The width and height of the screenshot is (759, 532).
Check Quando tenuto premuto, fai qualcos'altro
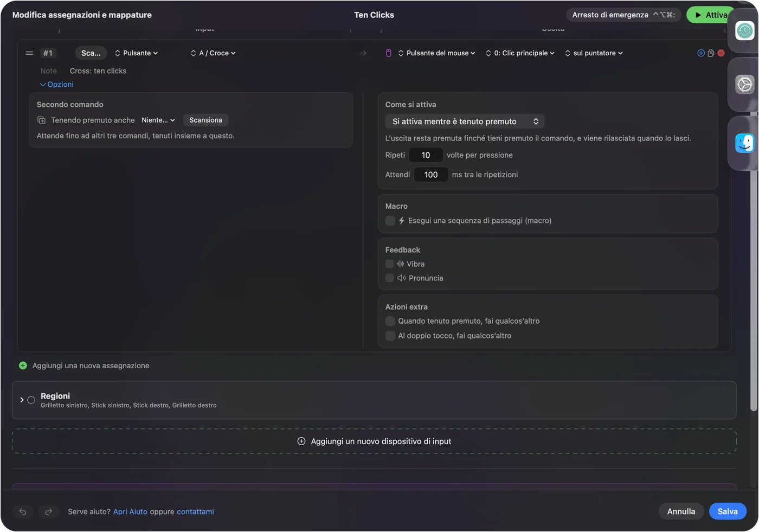click(x=390, y=321)
